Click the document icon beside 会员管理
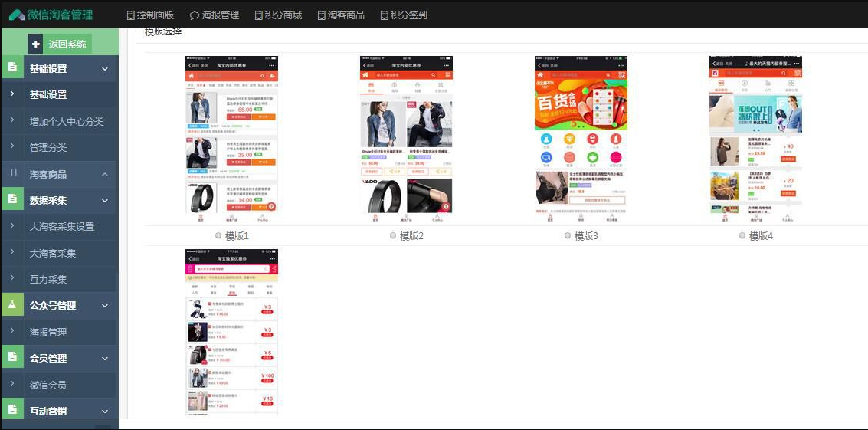Screen dimensions: 868x430 click(11, 358)
